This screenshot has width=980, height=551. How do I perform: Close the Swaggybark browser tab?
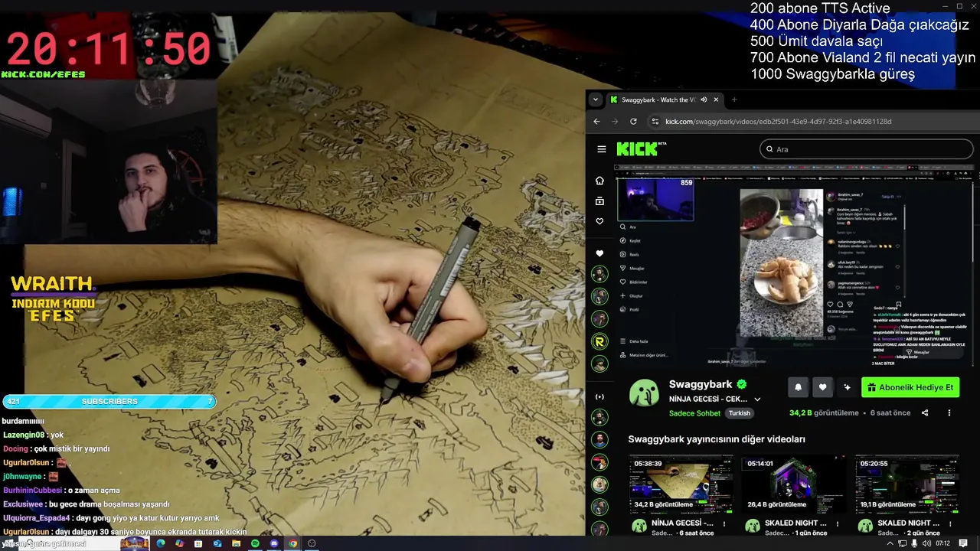point(716,99)
